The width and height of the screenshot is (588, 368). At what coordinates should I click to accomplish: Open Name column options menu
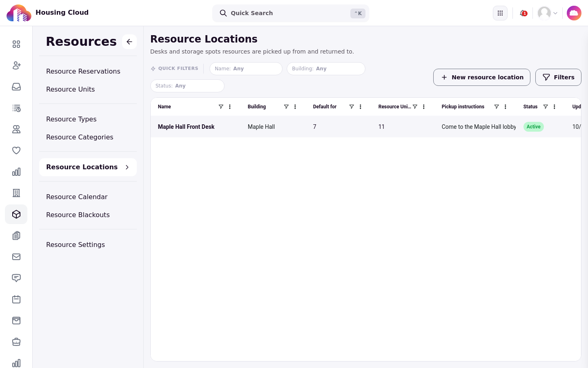[x=230, y=107]
